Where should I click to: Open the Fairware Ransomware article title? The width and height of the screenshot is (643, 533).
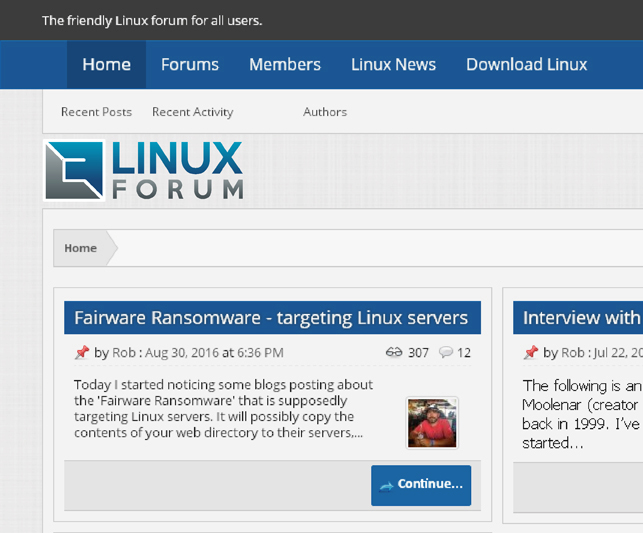pyautogui.click(x=271, y=318)
